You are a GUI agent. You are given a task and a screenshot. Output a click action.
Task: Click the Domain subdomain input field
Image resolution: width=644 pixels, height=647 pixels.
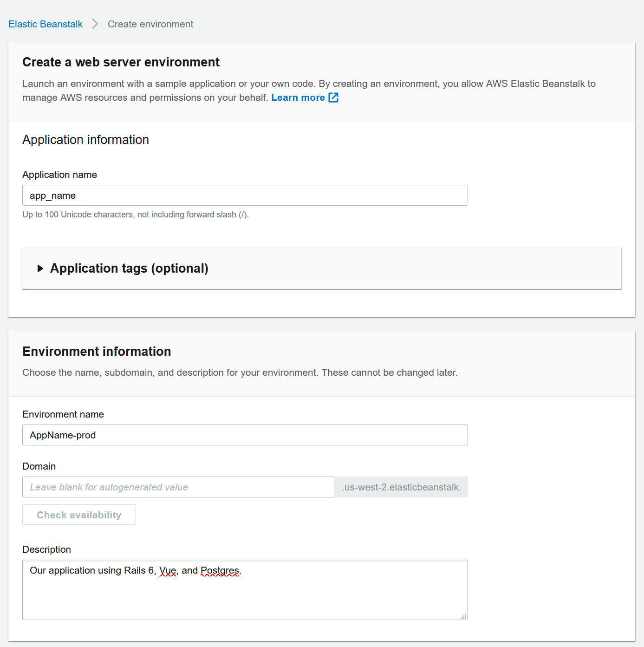pos(178,487)
